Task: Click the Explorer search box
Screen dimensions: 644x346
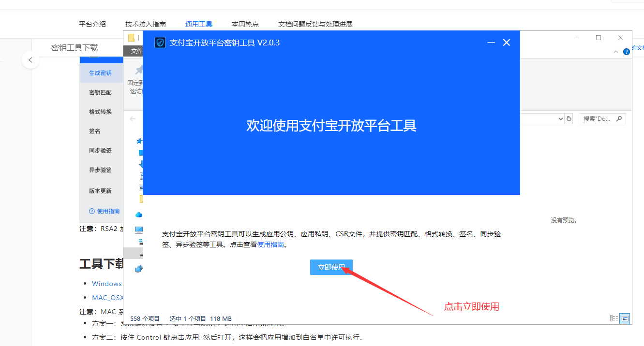Action: coord(602,118)
